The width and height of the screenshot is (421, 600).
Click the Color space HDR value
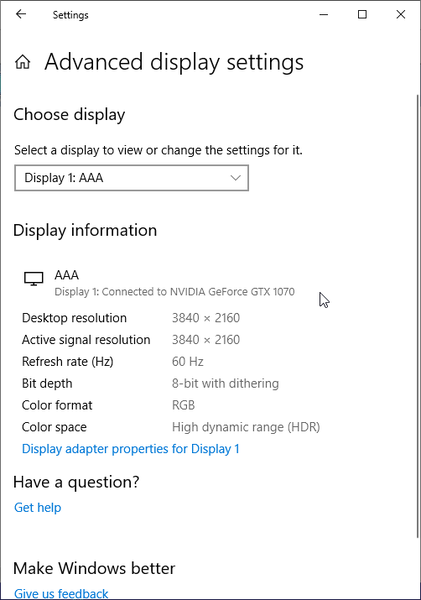coord(246,427)
